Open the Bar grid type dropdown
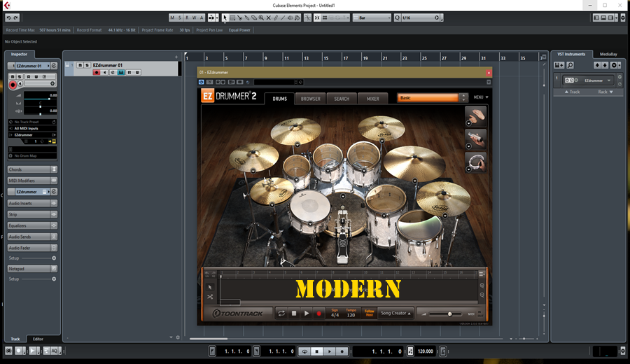 [372, 17]
